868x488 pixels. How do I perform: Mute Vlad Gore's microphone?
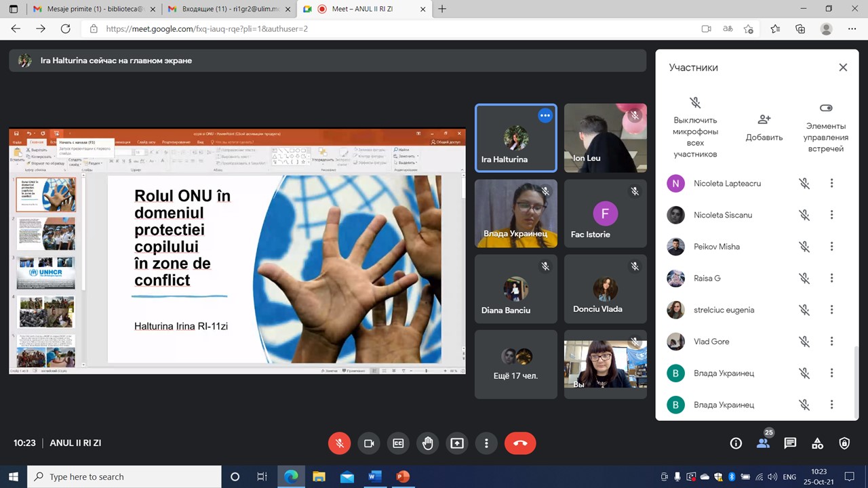pyautogui.click(x=804, y=342)
